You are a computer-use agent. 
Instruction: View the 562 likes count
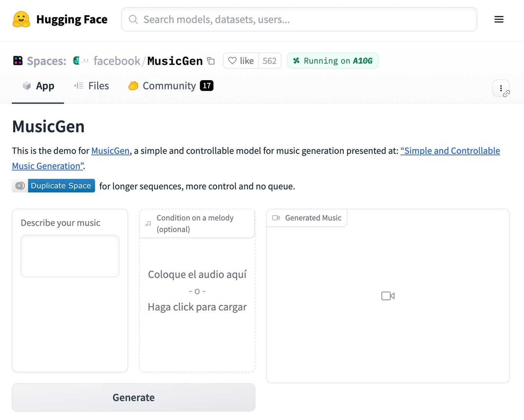(270, 61)
